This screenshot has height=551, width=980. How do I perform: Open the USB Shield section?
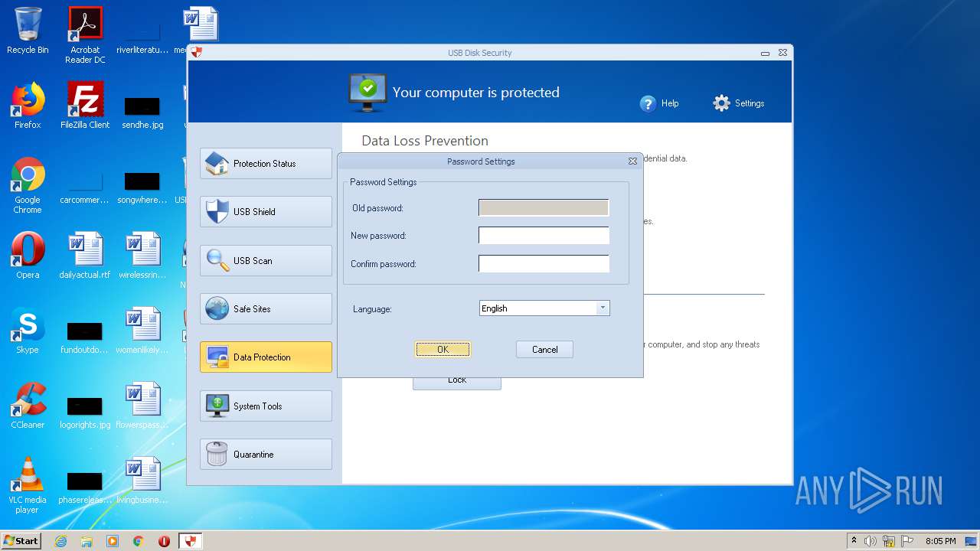point(266,212)
